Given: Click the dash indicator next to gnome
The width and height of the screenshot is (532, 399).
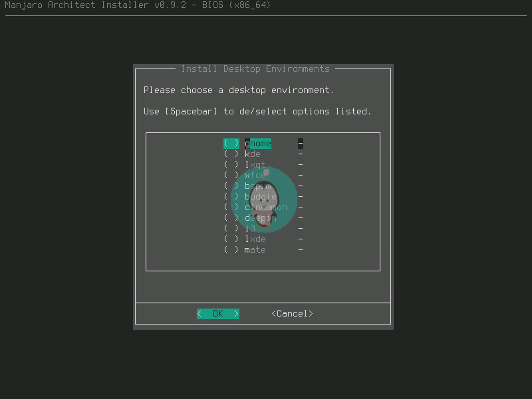Looking at the screenshot, I should 300,143.
